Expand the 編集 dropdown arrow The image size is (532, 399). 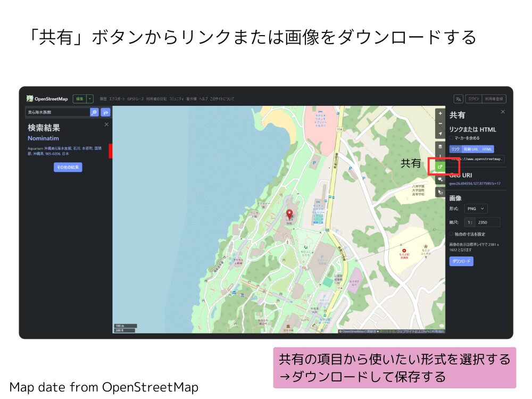(90, 98)
